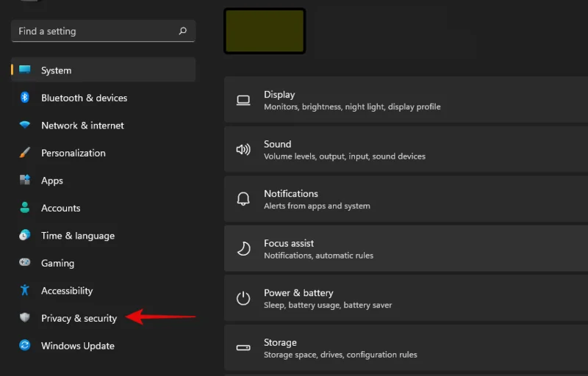This screenshot has height=376, width=588.
Task: Click the search magnifier icon
Action: tap(183, 32)
